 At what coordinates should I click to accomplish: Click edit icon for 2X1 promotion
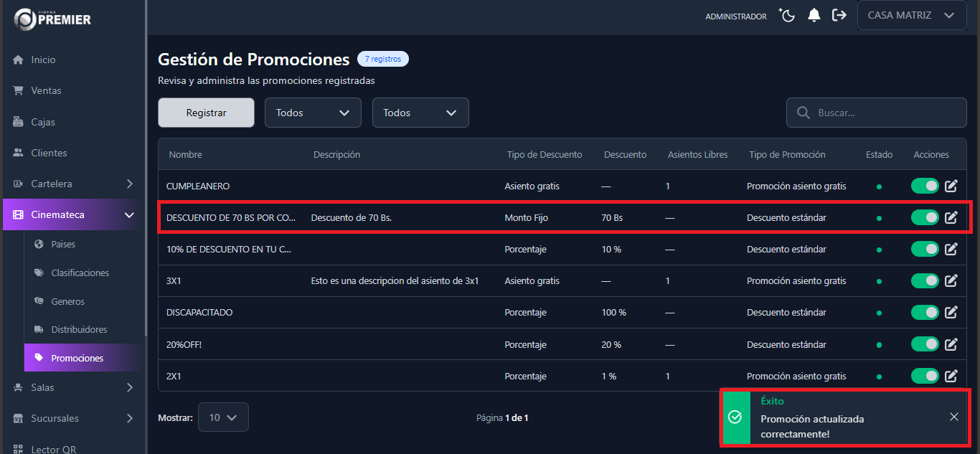[951, 376]
